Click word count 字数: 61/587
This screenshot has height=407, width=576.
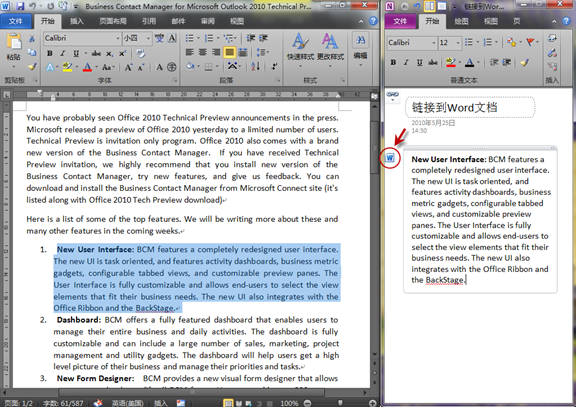63,403
